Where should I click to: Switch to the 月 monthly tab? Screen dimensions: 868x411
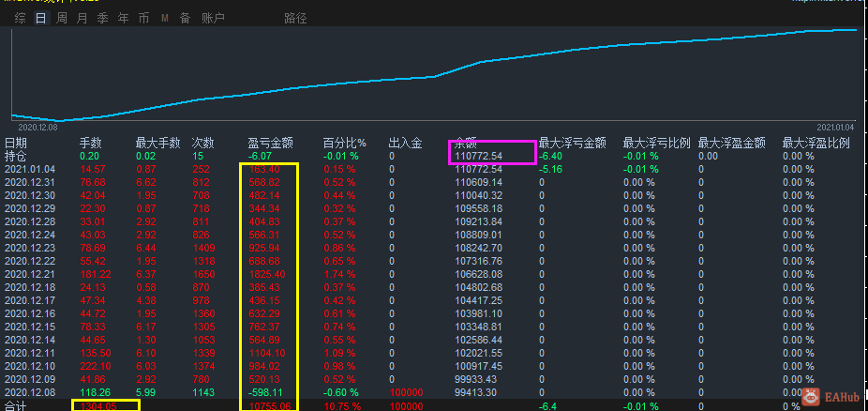click(82, 18)
